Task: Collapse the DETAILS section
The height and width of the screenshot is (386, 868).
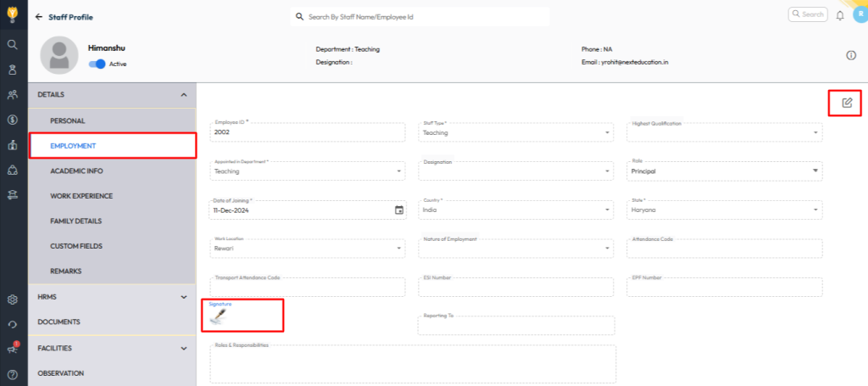Action: click(184, 95)
